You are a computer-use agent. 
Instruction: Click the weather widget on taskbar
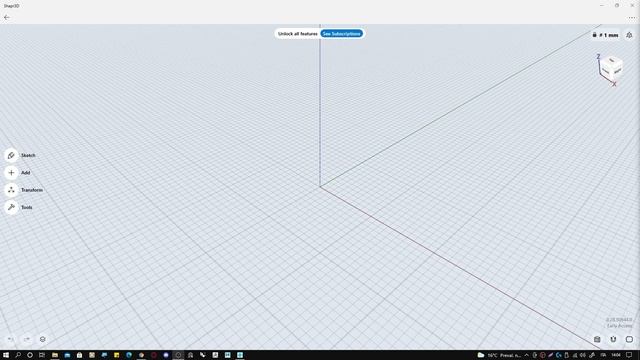pyautogui.click(x=500, y=355)
